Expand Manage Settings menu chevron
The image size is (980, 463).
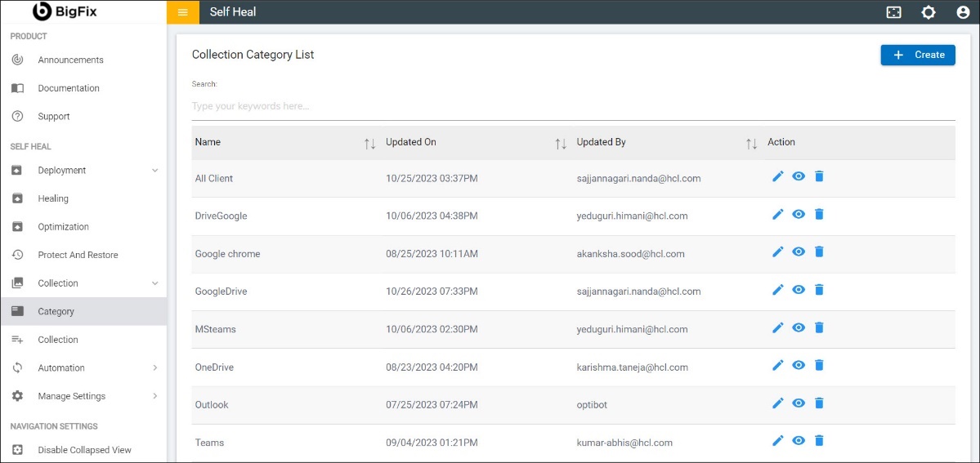(x=155, y=396)
